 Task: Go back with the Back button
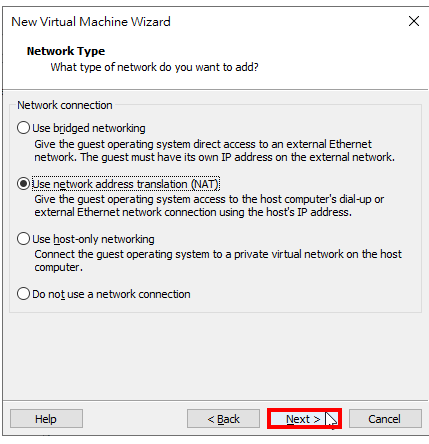tap(223, 419)
